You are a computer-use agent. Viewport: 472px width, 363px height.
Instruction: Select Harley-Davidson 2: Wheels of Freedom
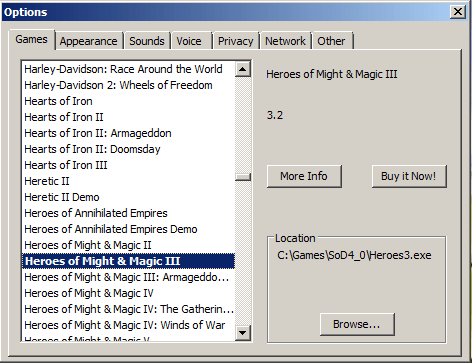128,85
